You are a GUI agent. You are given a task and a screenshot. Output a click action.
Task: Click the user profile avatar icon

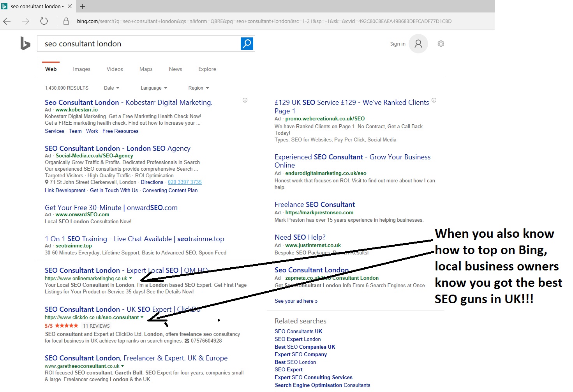coord(418,44)
